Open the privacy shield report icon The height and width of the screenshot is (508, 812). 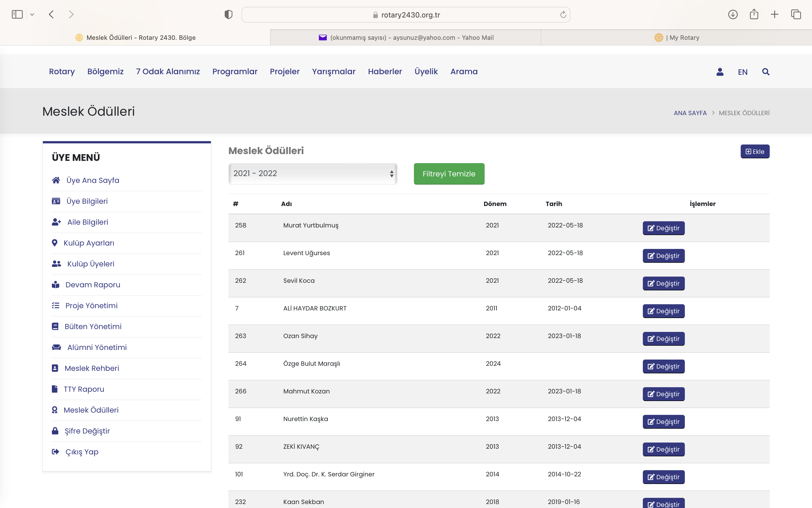click(x=228, y=14)
